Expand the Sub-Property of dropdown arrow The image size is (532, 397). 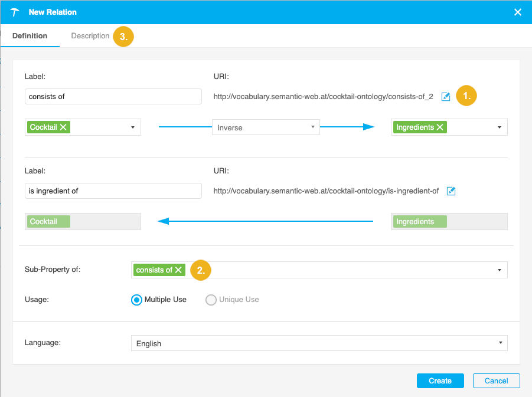pyautogui.click(x=499, y=270)
